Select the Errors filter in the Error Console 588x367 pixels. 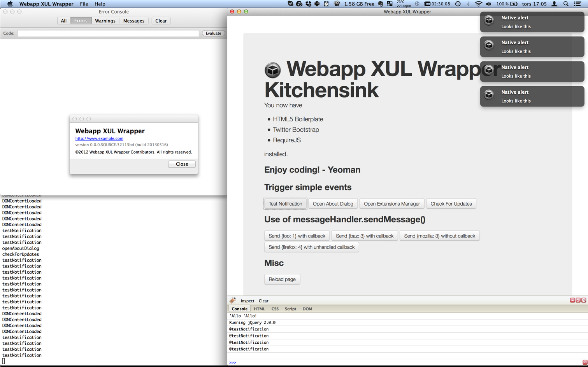[81, 21]
